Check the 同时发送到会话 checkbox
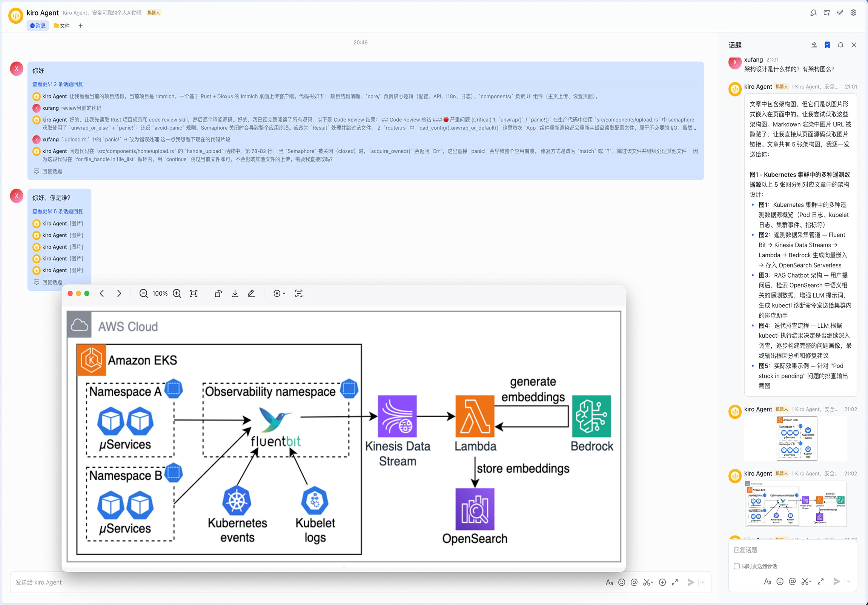Viewport: 868px width, 605px height. [x=736, y=566]
